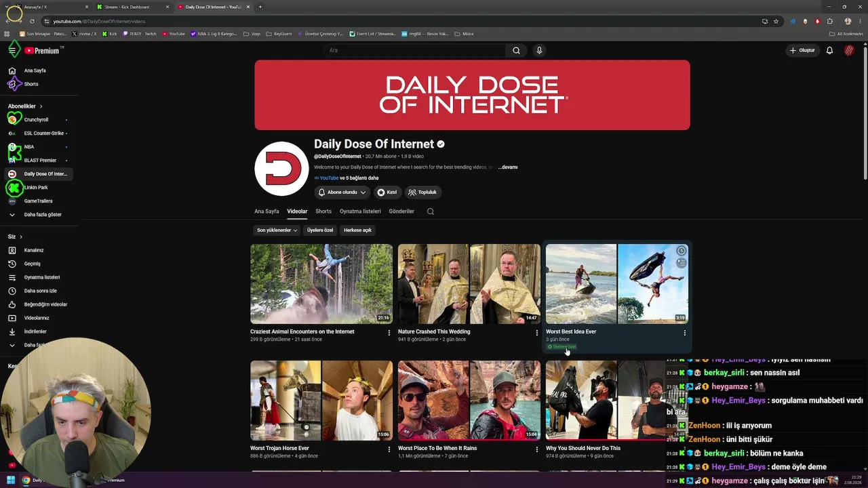Click the YouTube search magnifier button
Image resolution: width=868 pixels, height=488 pixels.
tap(516, 50)
